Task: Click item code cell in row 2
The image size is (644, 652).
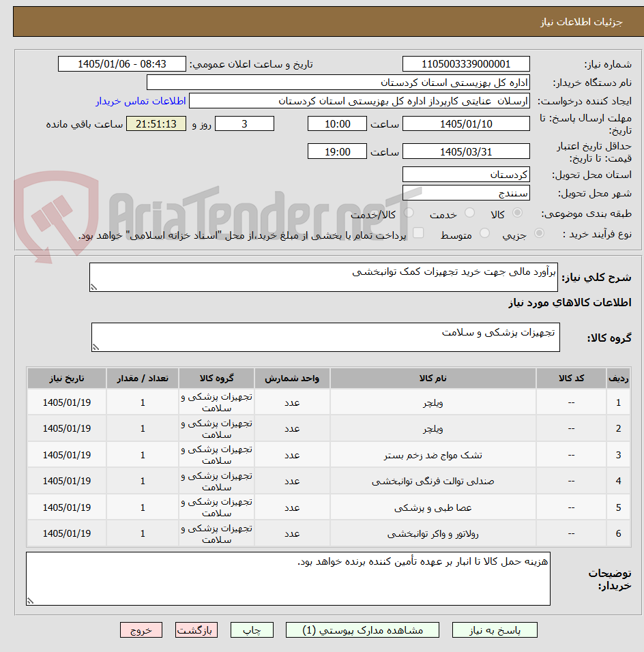Action: click(x=571, y=428)
